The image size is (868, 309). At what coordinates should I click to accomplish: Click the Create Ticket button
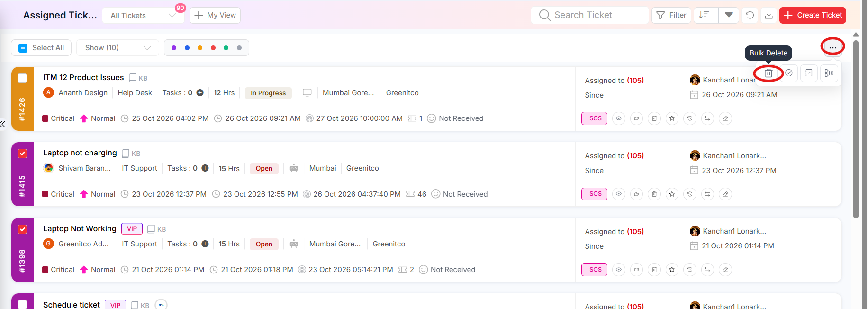[813, 15]
